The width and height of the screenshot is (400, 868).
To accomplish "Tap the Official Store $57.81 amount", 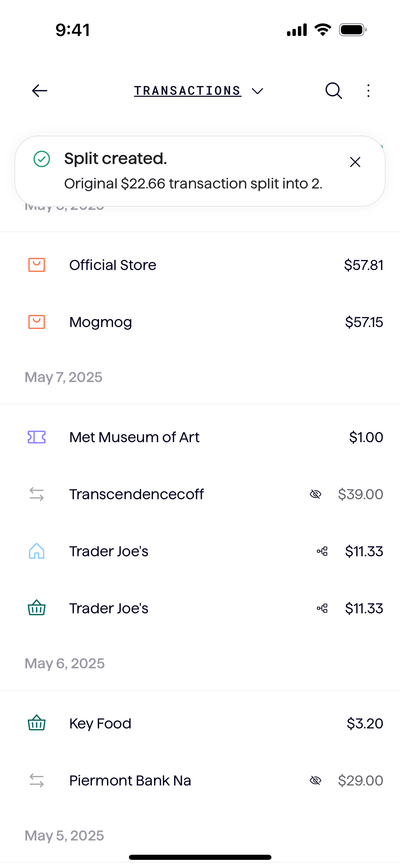I will 363,265.
